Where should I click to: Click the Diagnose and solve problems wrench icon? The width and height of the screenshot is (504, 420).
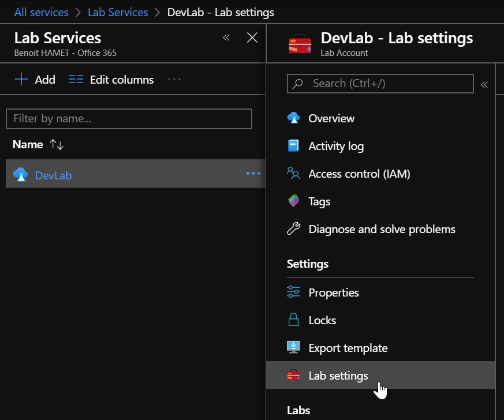click(x=293, y=229)
